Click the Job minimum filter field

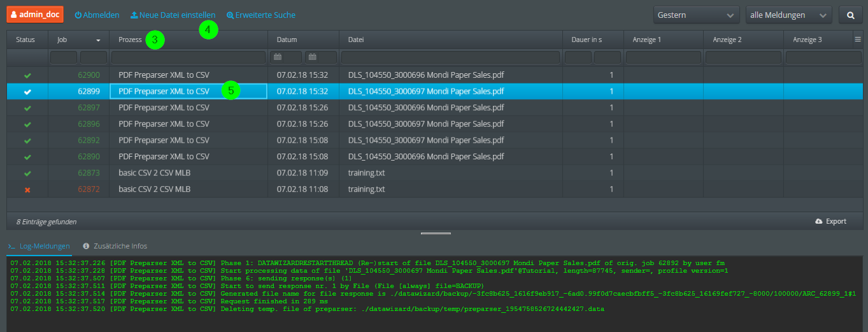(x=64, y=57)
